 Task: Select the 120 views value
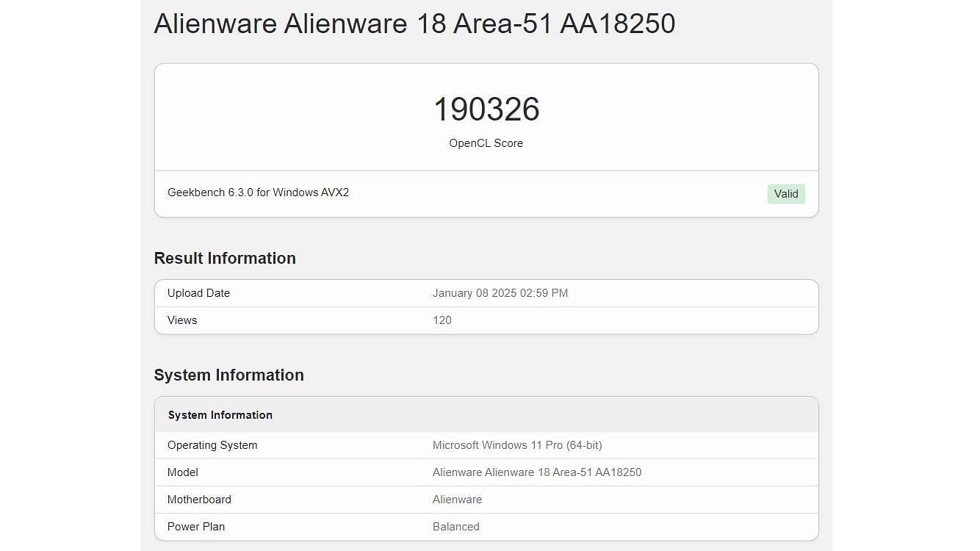(442, 320)
